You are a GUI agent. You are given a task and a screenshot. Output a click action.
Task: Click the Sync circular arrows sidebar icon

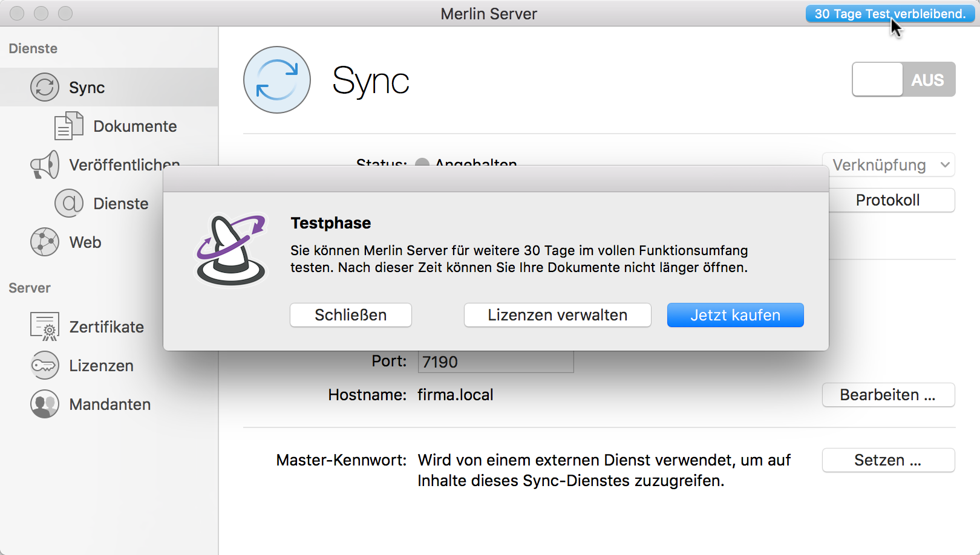tap(45, 87)
